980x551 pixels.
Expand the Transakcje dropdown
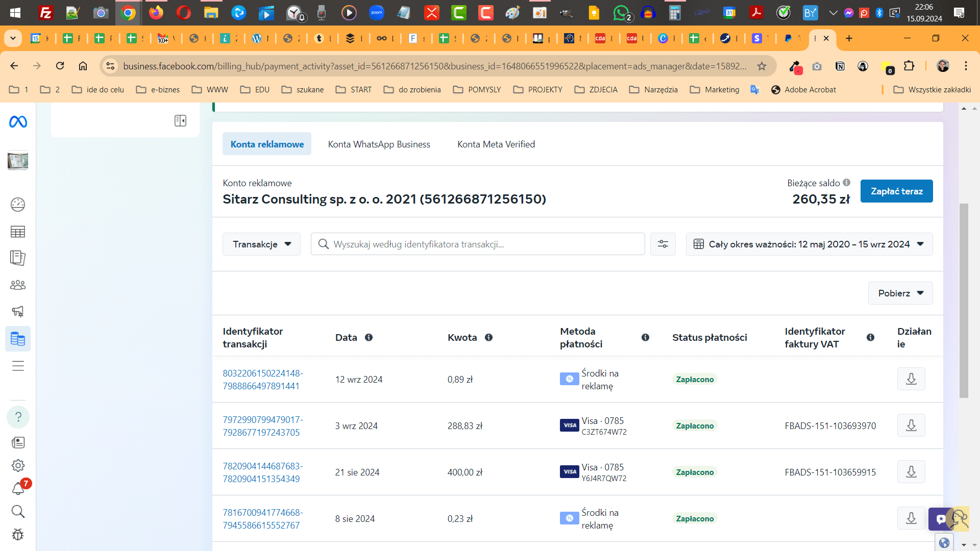coord(261,244)
